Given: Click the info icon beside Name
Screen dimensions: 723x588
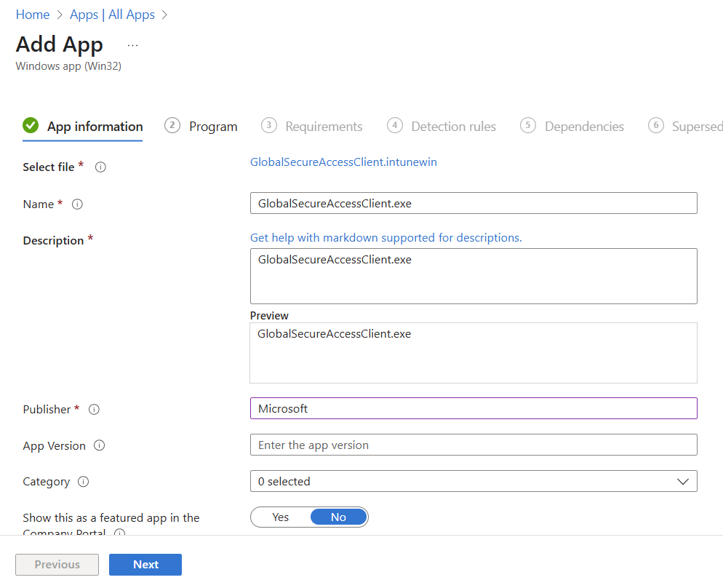Looking at the screenshot, I should tap(77, 204).
